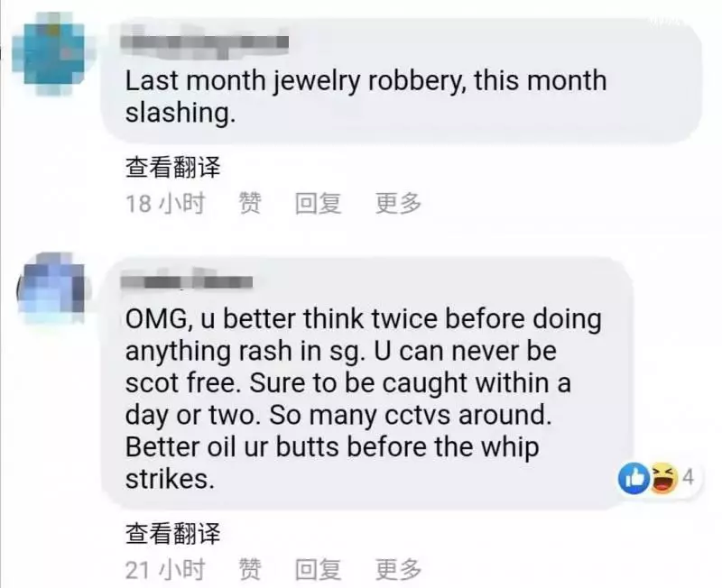Reply to the 21 小时 comment via 回复
This screenshot has height=588, width=722.
319,569
